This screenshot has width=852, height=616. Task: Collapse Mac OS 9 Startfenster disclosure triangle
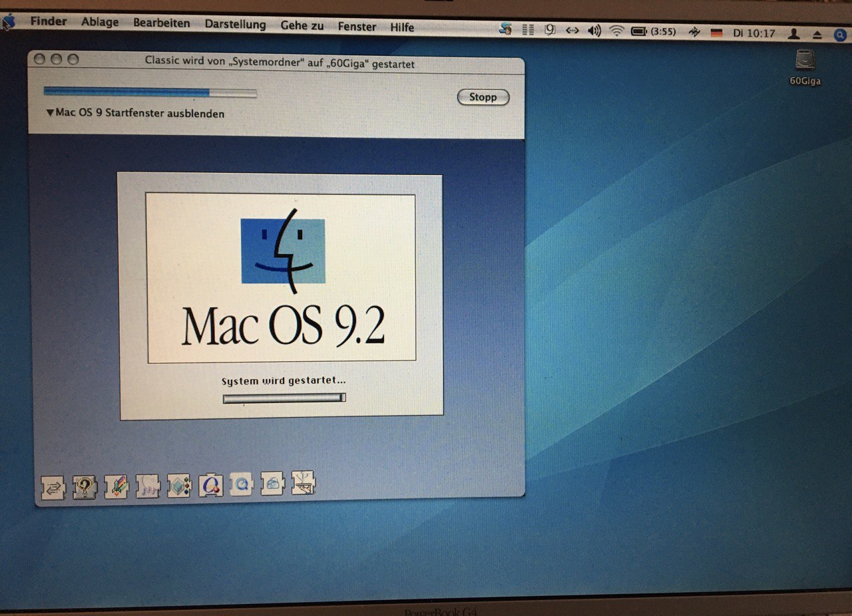50,113
